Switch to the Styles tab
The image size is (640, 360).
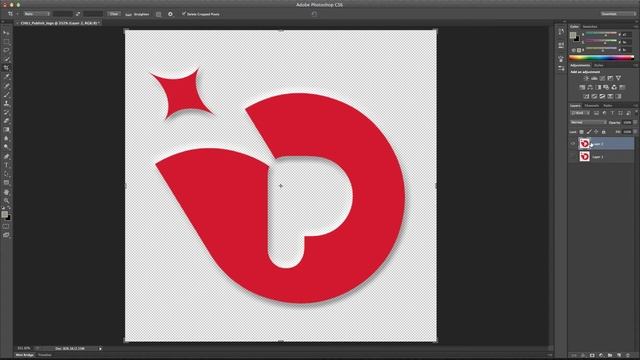point(599,65)
